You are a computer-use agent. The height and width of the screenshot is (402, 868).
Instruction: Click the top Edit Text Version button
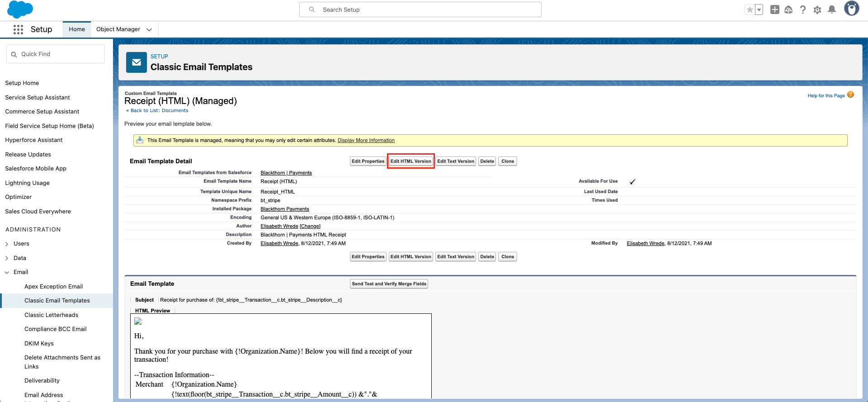tap(456, 161)
